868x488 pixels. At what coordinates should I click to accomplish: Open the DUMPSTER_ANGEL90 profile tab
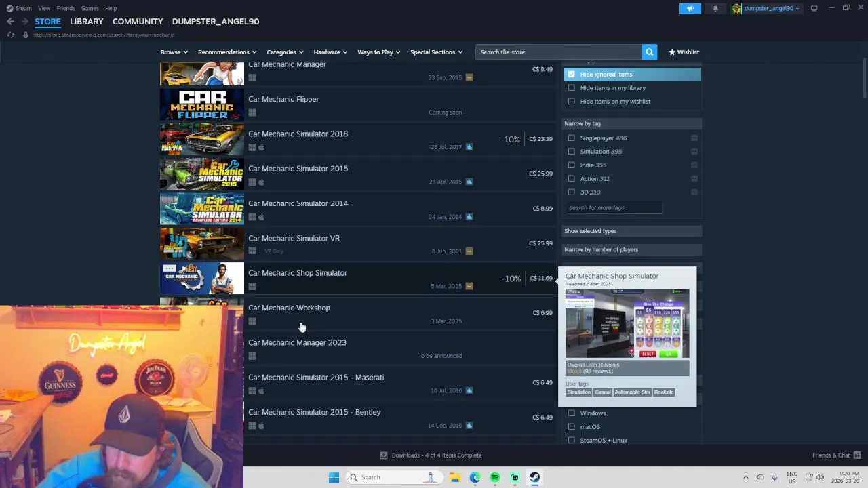click(216, 21)
